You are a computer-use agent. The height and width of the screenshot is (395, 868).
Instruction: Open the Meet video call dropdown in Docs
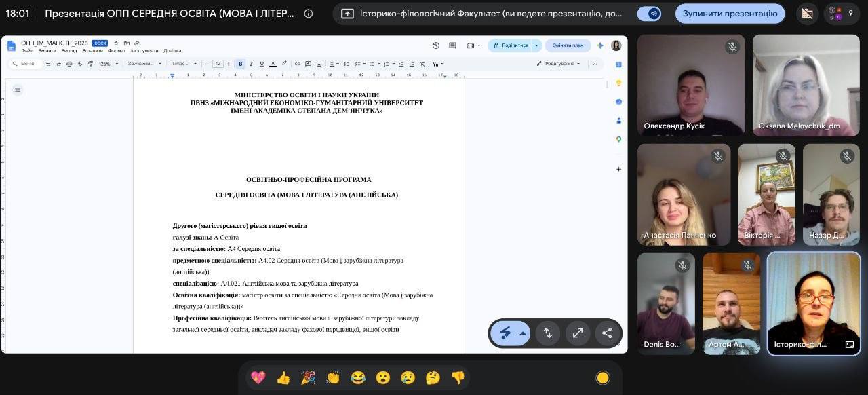[x=473, y=45]
